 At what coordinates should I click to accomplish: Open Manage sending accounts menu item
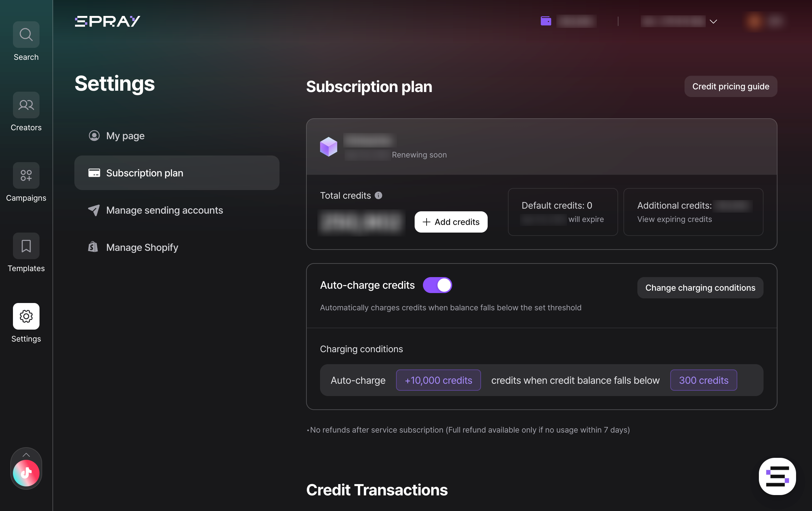click(x=164, y=210)
